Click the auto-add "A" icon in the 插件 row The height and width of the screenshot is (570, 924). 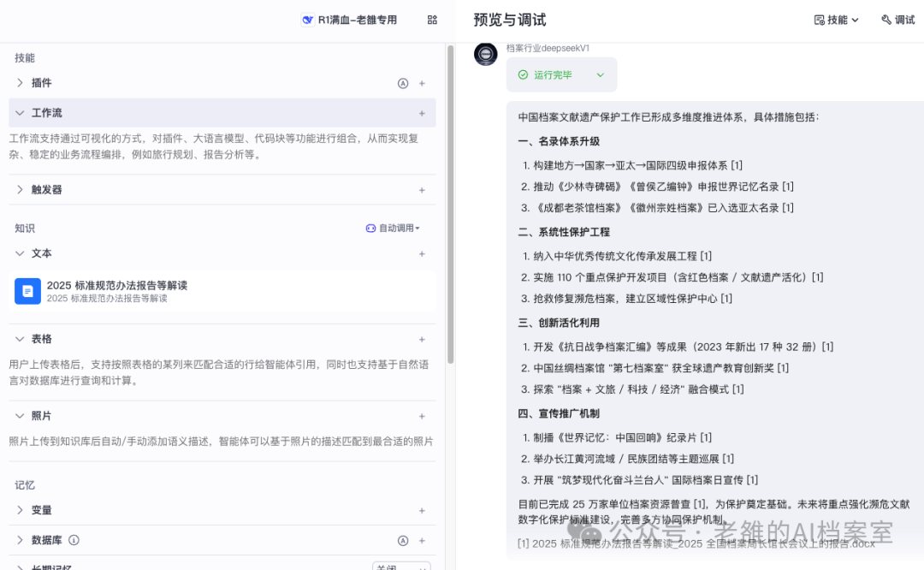click(403, 84)
